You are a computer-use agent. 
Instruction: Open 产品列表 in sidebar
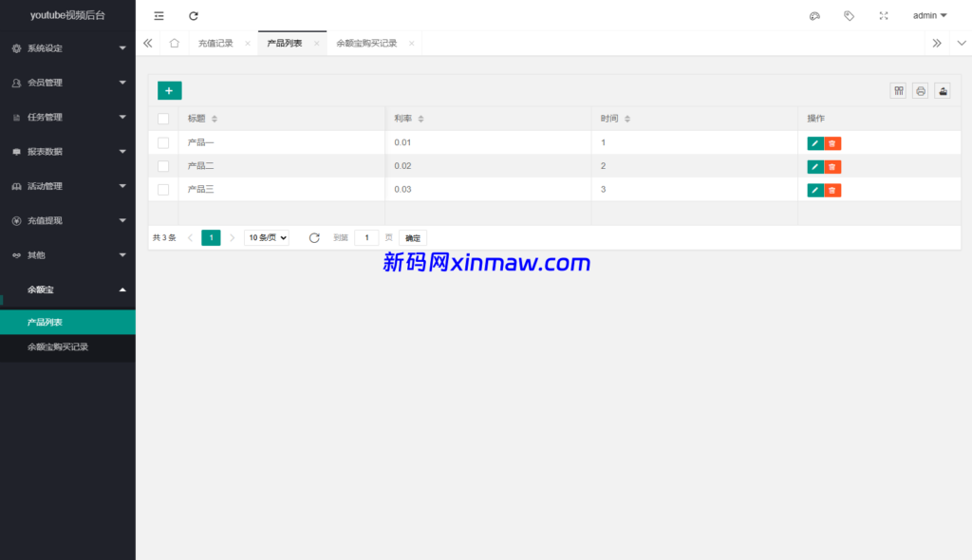tap(67, 322)
